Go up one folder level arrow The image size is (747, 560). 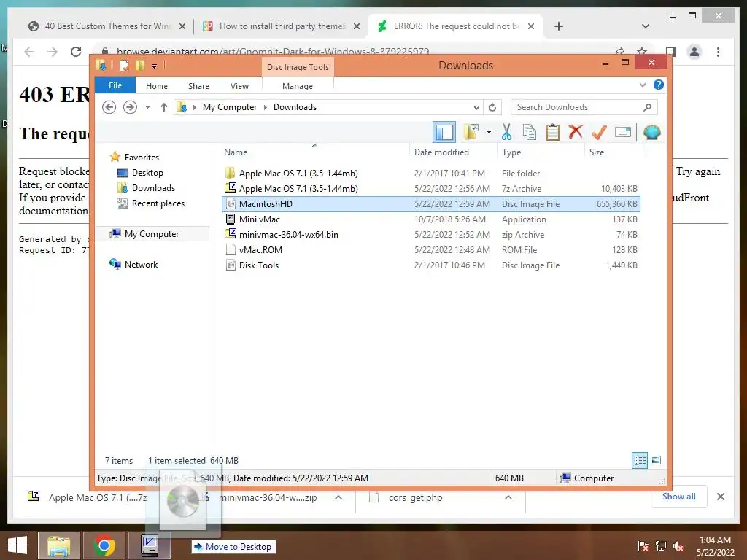[x=164, y=107]
